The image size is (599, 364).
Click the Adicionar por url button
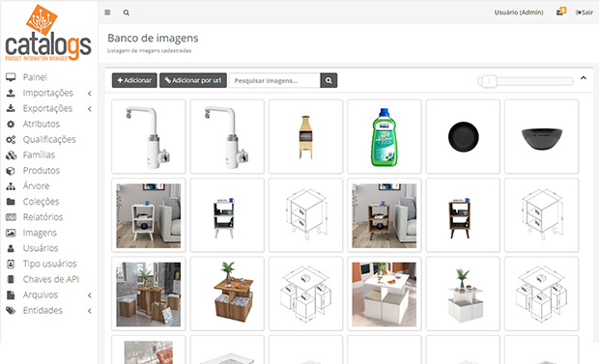pos(193,80)
